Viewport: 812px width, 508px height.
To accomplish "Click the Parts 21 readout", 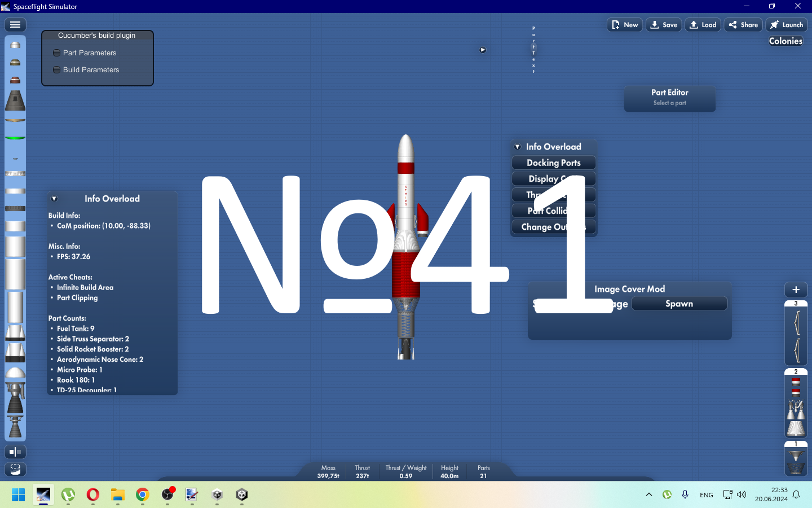I will (x=484, y=472).
